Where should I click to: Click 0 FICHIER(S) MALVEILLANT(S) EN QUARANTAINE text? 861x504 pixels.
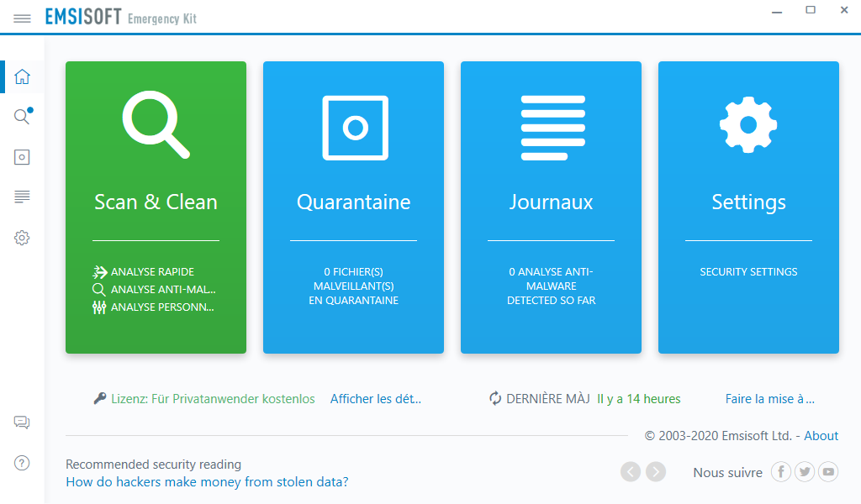tap(354, 286)
